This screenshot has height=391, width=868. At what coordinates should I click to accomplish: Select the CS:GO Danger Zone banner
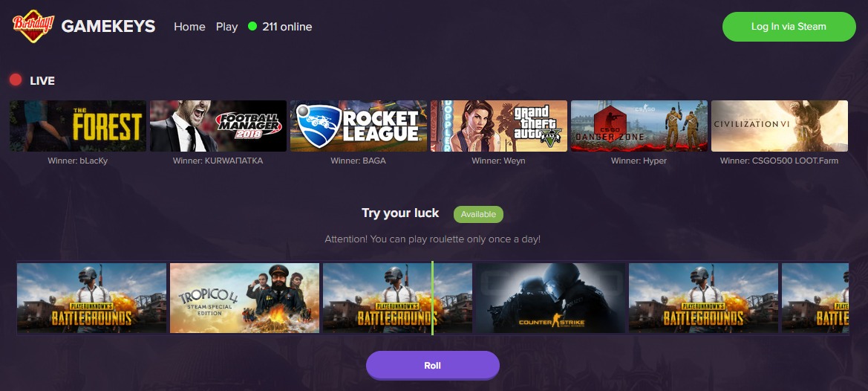[639, 126]
